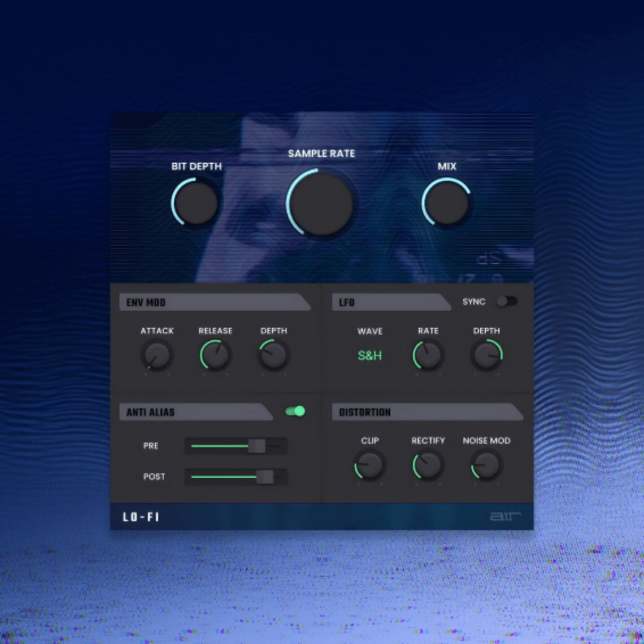
Task: Click the NOISE MOD label
Action: click(x=487, y=441)
